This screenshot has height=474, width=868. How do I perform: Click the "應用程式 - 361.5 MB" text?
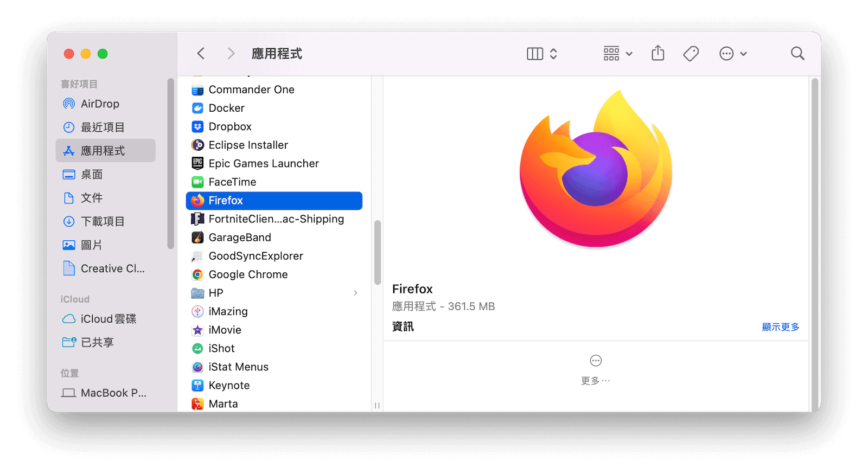[443, 306]
